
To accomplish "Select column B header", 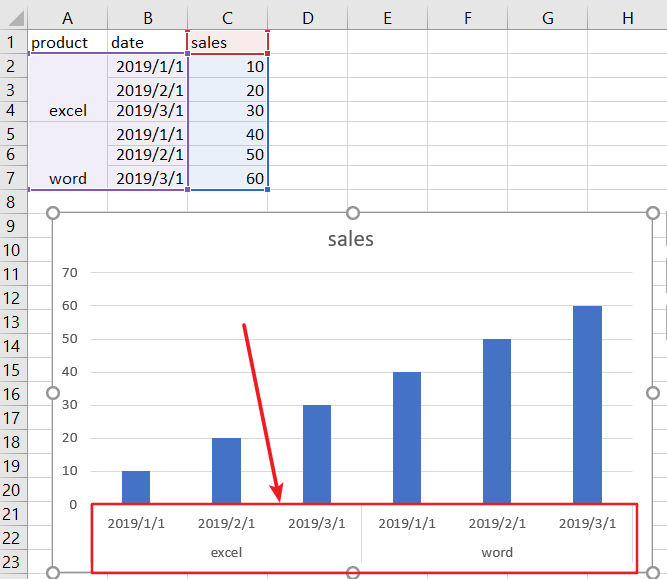I will (147, 18).
